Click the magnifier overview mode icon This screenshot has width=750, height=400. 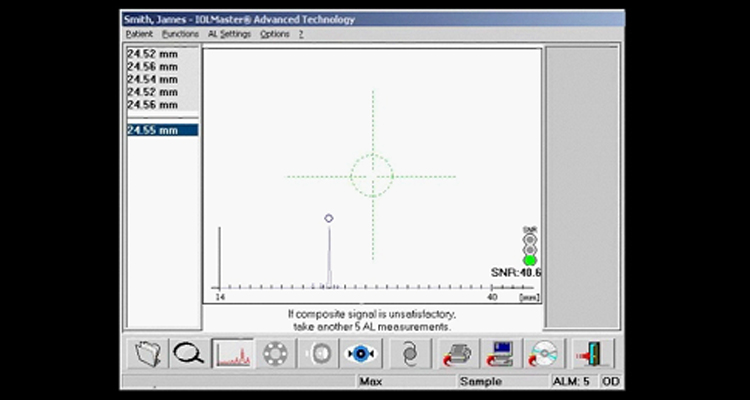(x=189, y=354)
